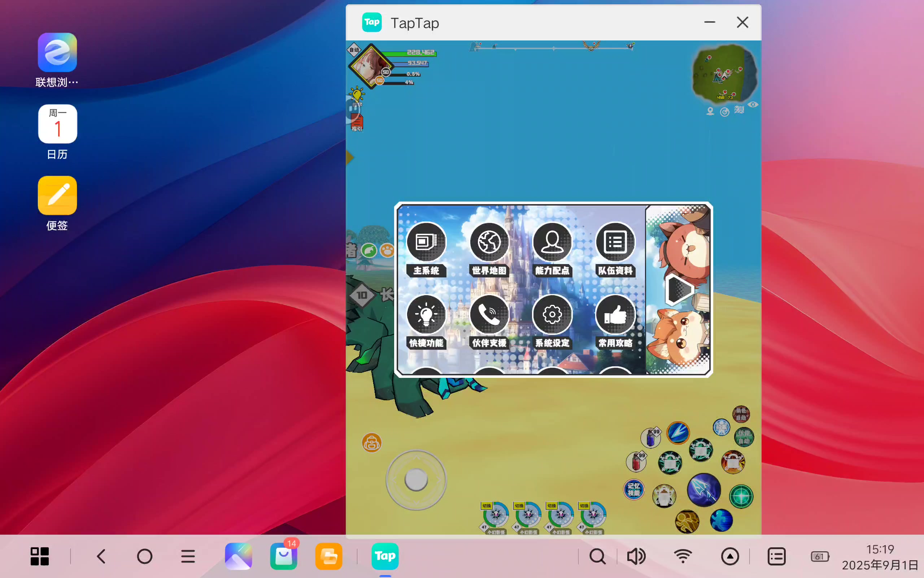
Task: Click the minimap location pin icon
Action: pos(710,111)
